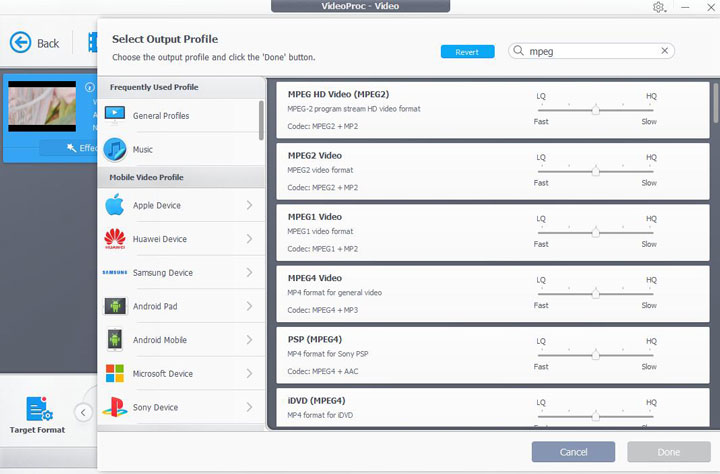Choose the PSP (MPEG4) profile
The height and width of the screenshot is (474, 720).
pyautogui.click(x=400, y=353)
